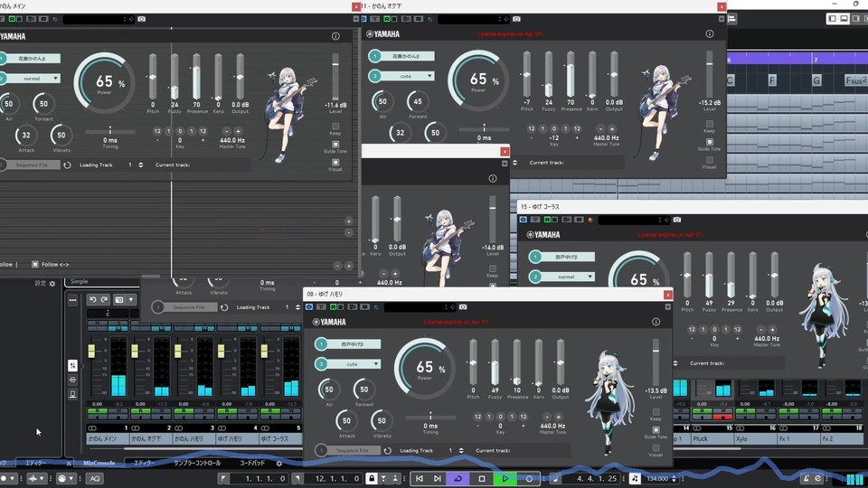Screen dimensions: 868x488
Task: Open the cute voice style dropdown in ゆげ ハモリ
Action: coord(353,364)
